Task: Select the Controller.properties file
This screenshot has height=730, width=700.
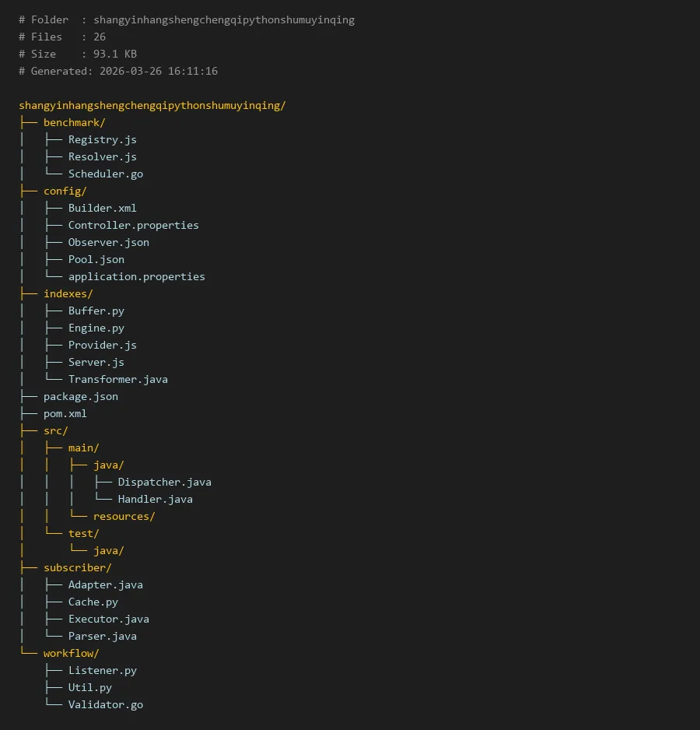Action: 133,226
